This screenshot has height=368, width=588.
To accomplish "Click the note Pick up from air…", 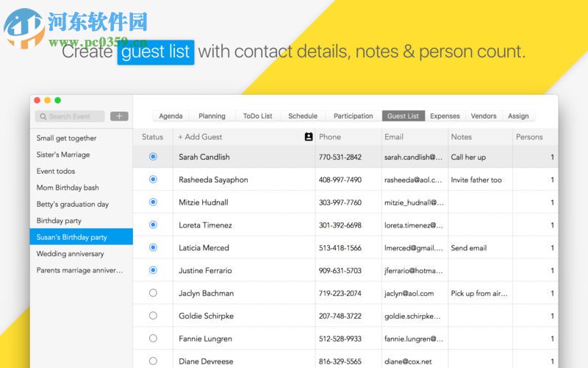I will tap(479, 293).
